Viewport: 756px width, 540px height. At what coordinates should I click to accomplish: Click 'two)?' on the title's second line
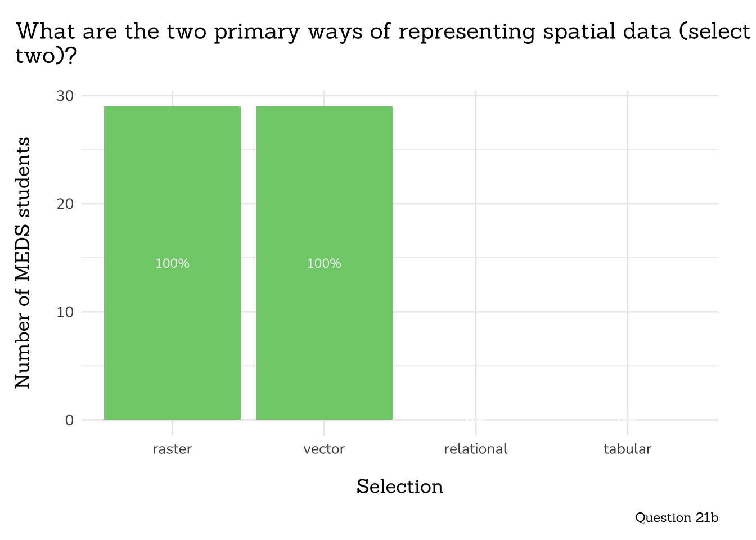point(46,56)
